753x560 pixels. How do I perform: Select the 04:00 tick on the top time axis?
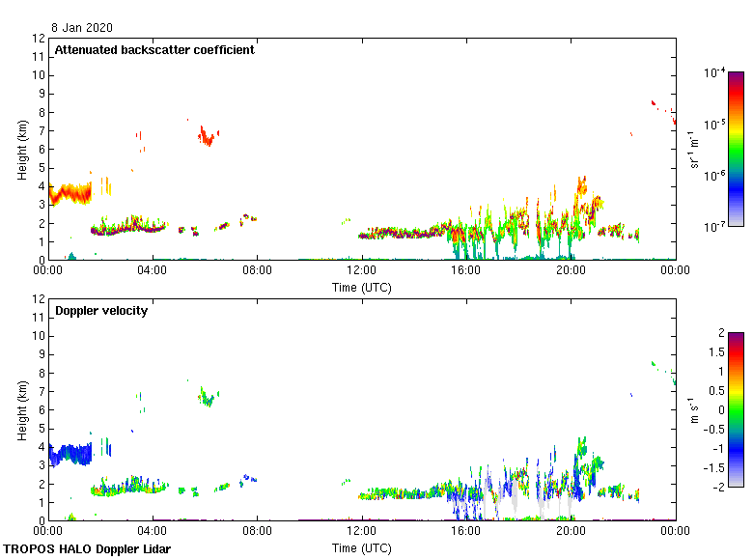pyautogui.click(x=153, y=271)
